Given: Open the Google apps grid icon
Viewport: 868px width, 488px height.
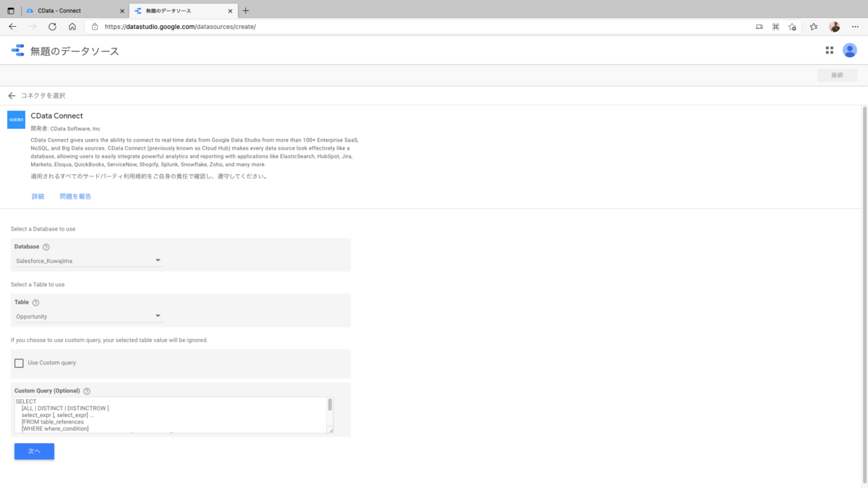Looking at the screenshot, I should pyautogui.click(x=830, y=51).
